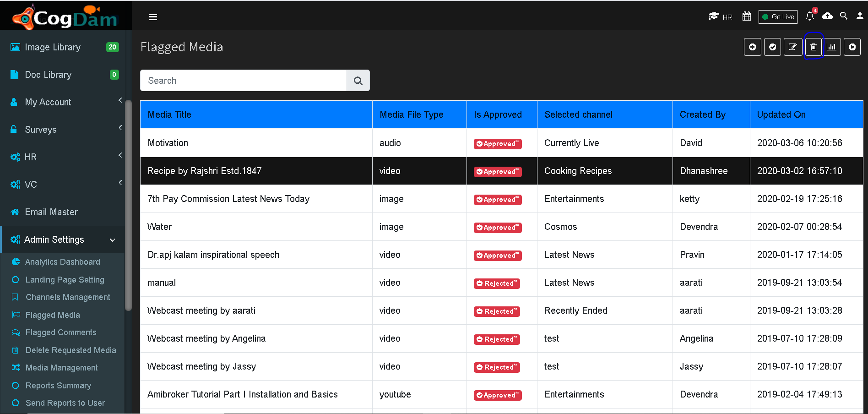The image size is (868, 414).
Task: Expand the VC sidebar menu
Action: click(62, 185)
